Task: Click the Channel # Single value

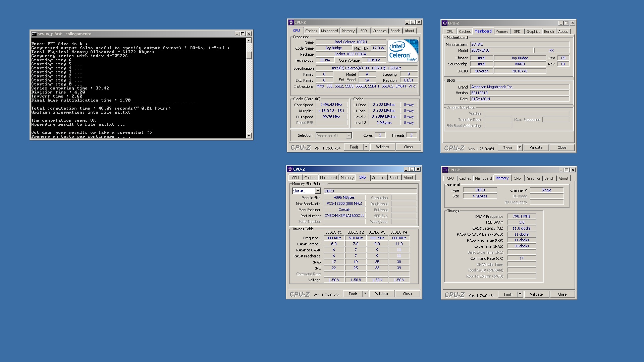Action: (546, 190)
